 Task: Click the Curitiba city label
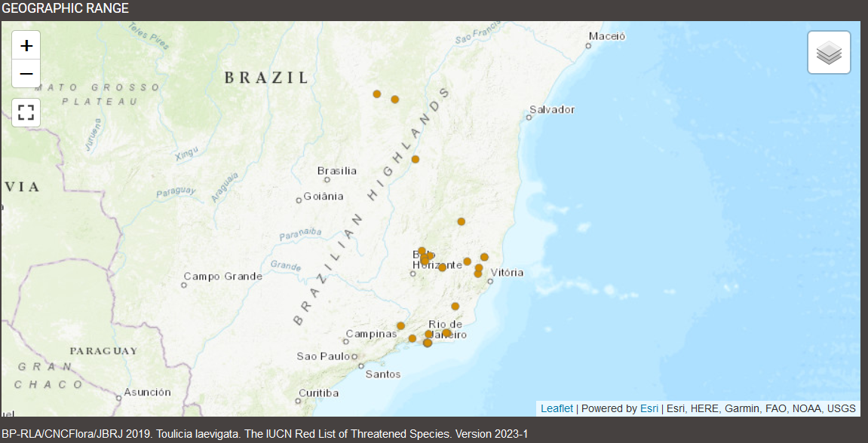tap(318, 393)
